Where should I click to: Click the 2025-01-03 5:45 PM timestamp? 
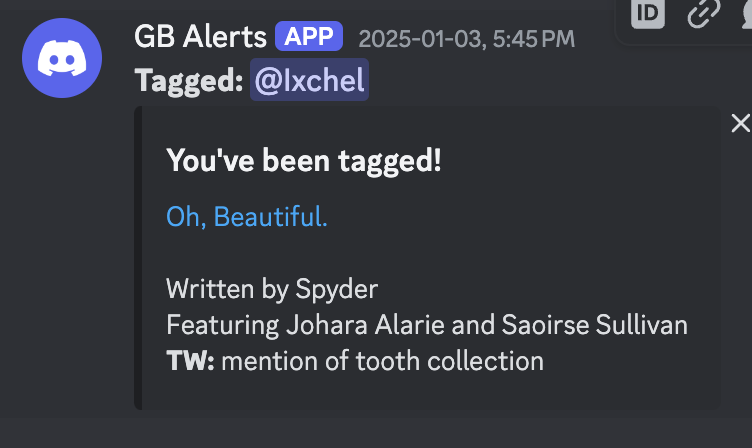click(x=466, y=39)
